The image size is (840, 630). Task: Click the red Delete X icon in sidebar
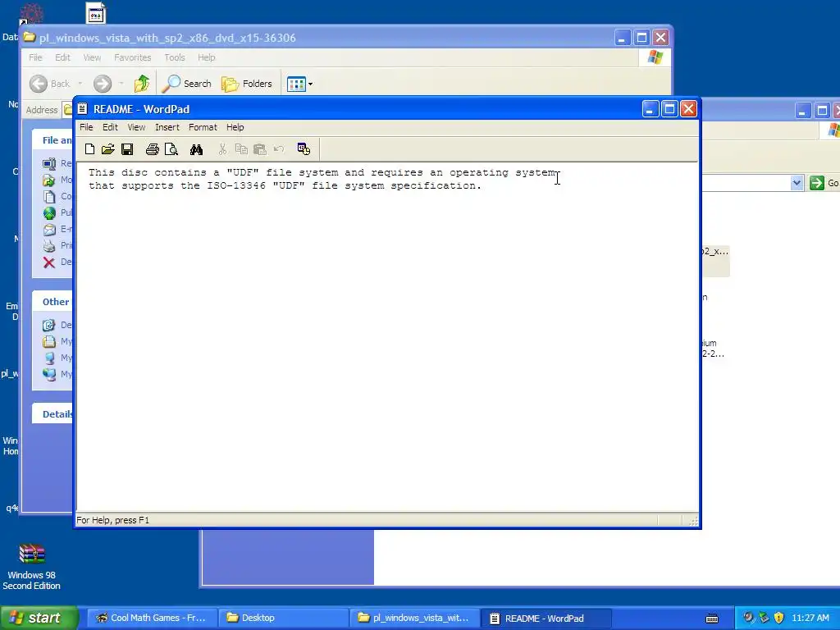coord(48,262)
